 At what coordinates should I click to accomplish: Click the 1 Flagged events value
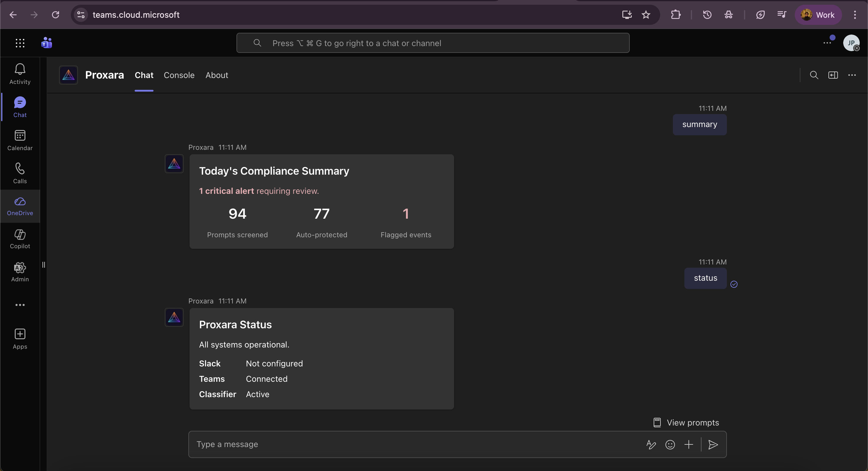406,213
